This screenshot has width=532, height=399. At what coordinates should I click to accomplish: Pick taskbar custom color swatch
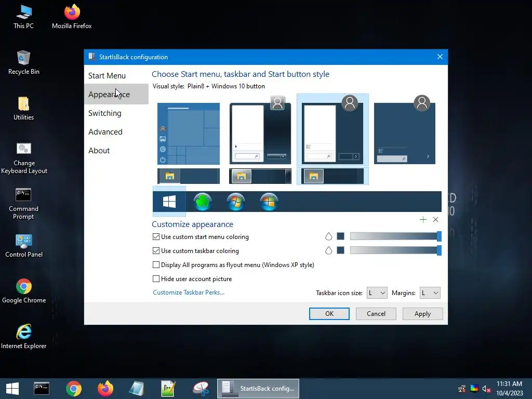point(341,250)
